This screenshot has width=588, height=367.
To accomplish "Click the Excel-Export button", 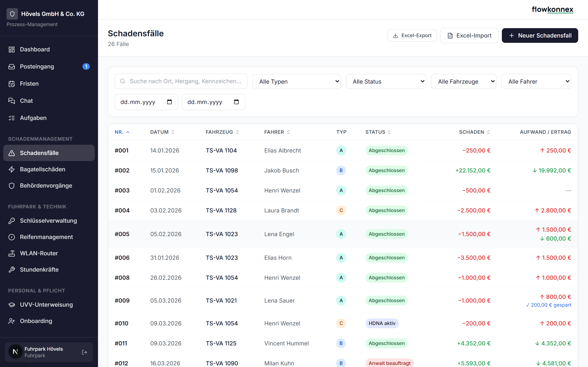I will tap(412, 35).
